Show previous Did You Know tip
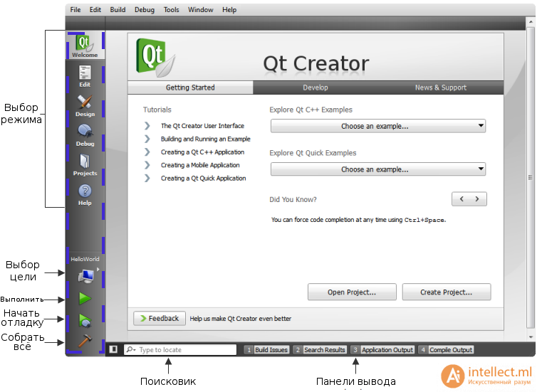Image resolution: width=537 pixels, height=392 pixels. coord(462,198)
